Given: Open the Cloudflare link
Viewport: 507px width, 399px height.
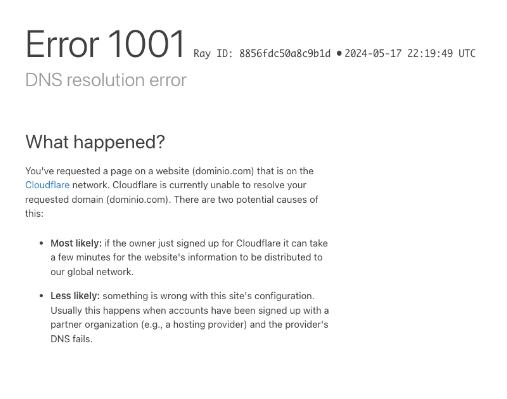Looking at the screenshot, I should tap(47, 185).
